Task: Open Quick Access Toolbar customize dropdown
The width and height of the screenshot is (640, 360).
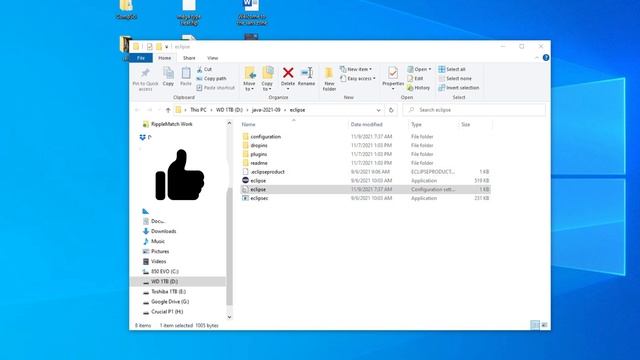Action: pyautogui.click(x=167, y=47)
